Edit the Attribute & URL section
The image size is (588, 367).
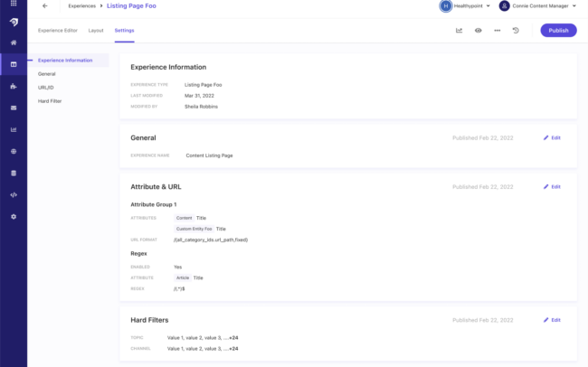click(x=552, y=186)
